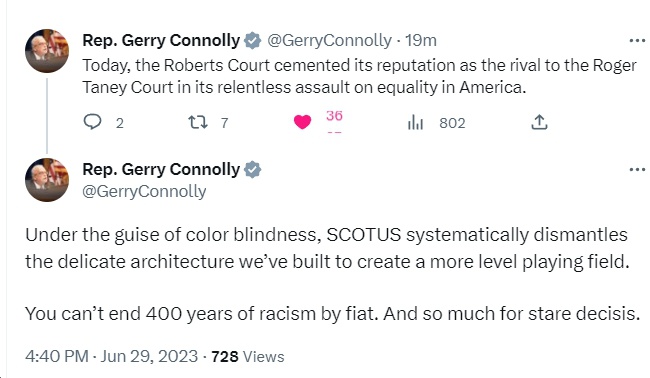Open the three-dot menu on first tweet
The width and height of the screenshot is (650, 378).
[x=637, y=41]
